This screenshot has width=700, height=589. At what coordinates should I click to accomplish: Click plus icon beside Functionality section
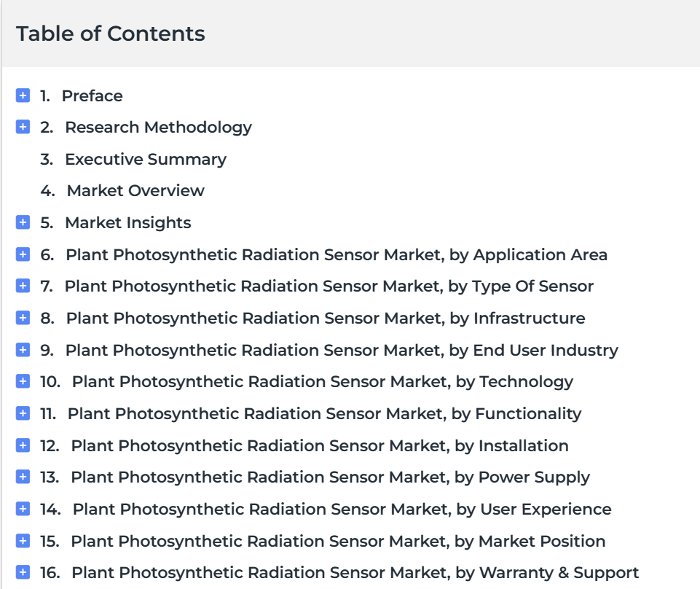(x=23, y=413)
